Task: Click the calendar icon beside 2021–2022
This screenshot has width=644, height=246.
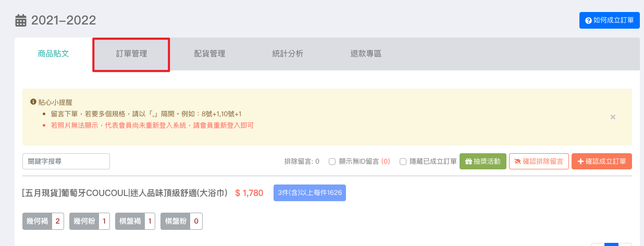Action: pos(21,20)
